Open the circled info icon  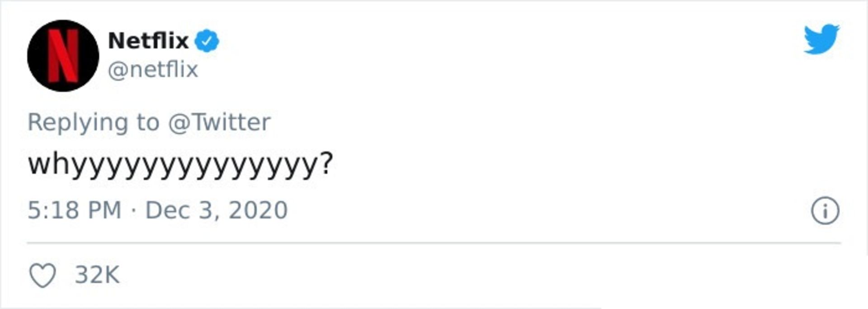click(x=825, y=211)
